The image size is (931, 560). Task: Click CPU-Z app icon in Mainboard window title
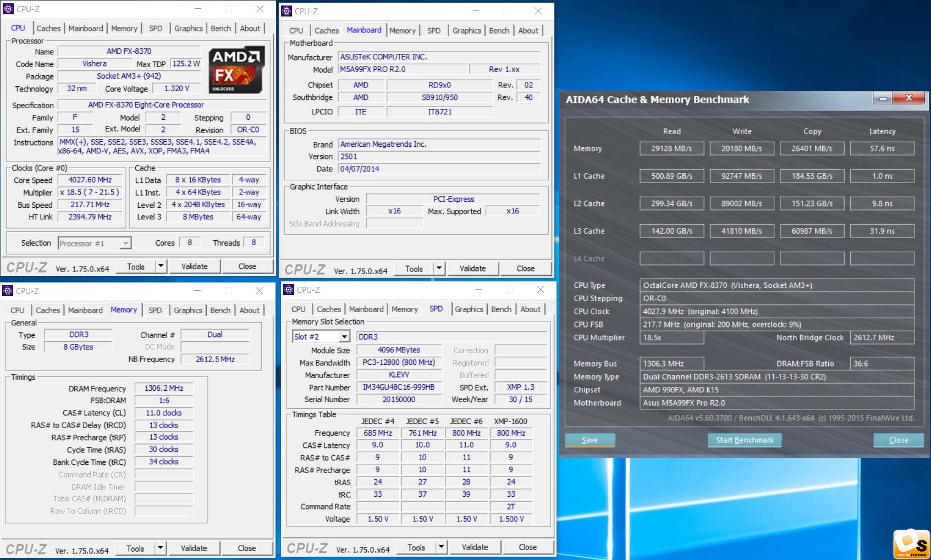tap(287, 11)
